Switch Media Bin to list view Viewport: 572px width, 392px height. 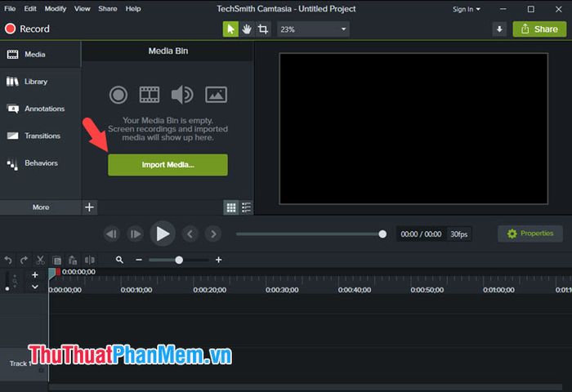tap(247, 207)
